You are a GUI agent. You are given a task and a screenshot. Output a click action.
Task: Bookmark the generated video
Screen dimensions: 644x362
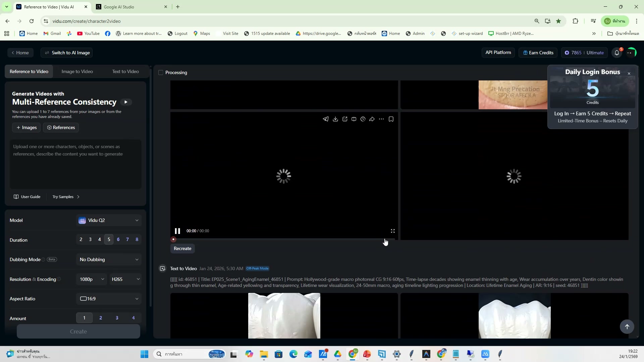[391, 119]
